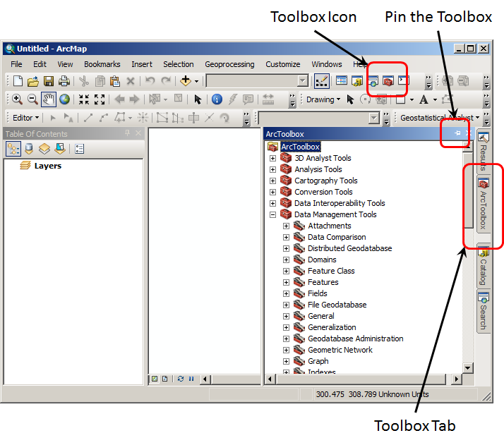The image size is (504, 445).
Task: Open the ArcToolbox window from the toolbar icon
Action: [x=388, y=81]
